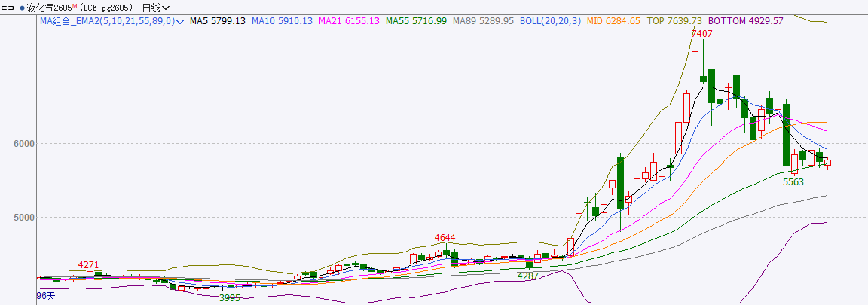Click the 5563 low price marker
The width and height of the screenshot is (868, 305).
793,181
